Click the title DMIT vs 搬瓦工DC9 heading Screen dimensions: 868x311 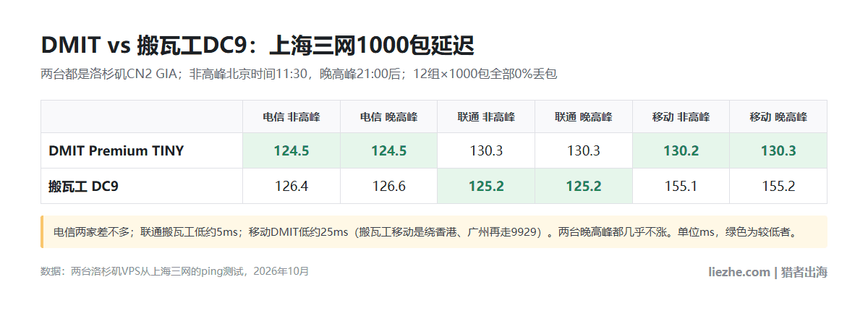coord(258,46)
